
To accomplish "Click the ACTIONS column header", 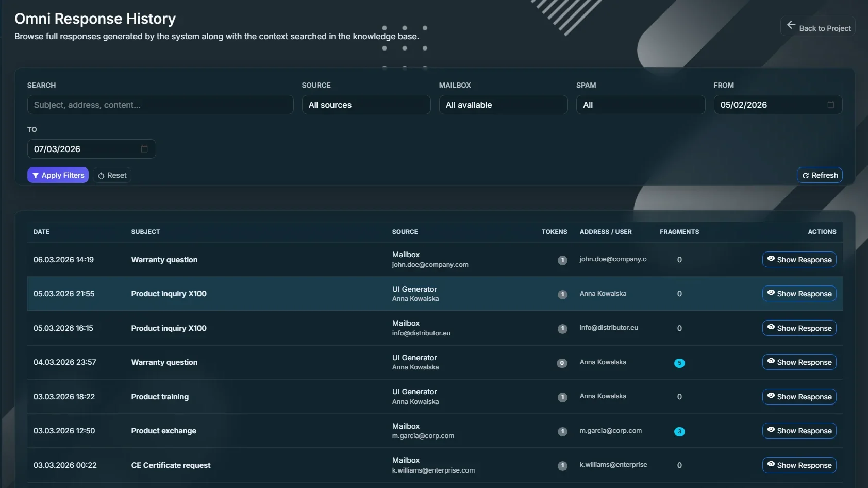I will point(822,232).
